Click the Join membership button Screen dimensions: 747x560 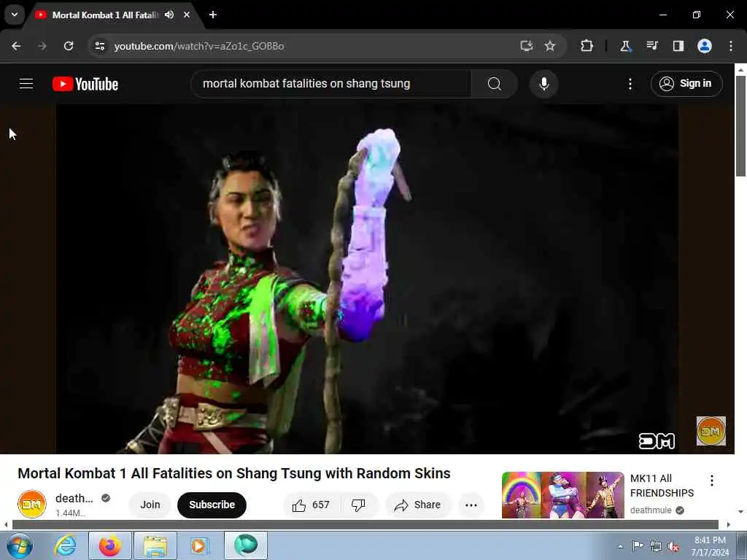click(150, 505)
